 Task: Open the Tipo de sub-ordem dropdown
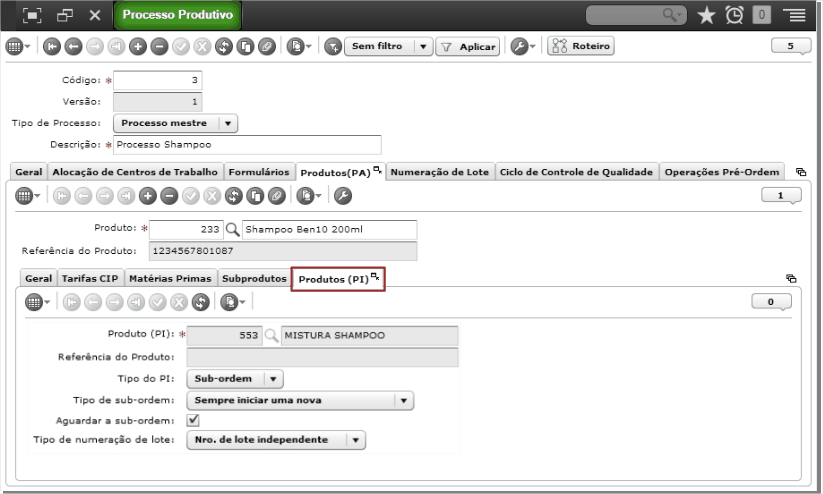coord(300,401)
